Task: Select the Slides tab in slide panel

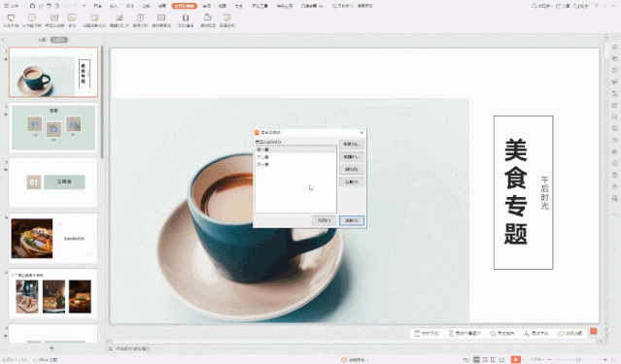Action: point(59,40)
